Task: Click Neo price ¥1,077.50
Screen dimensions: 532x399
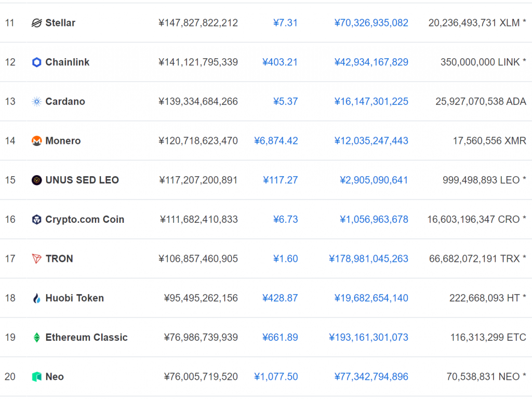Action: click(x=276, y=377)
